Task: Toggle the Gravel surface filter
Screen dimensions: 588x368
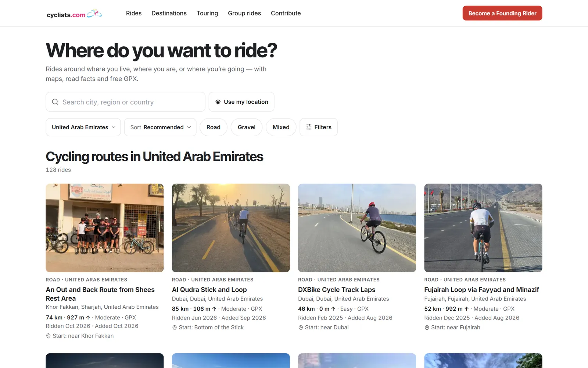Action: pyautogui.click(x=247, y=127)
